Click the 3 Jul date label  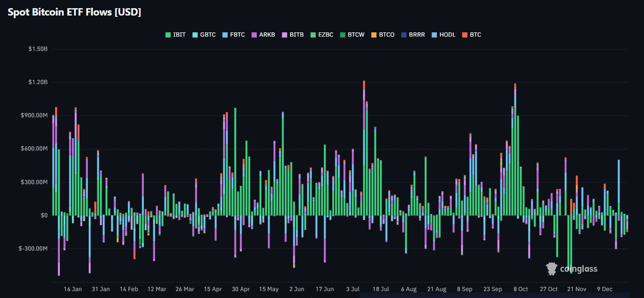point(352,289)
